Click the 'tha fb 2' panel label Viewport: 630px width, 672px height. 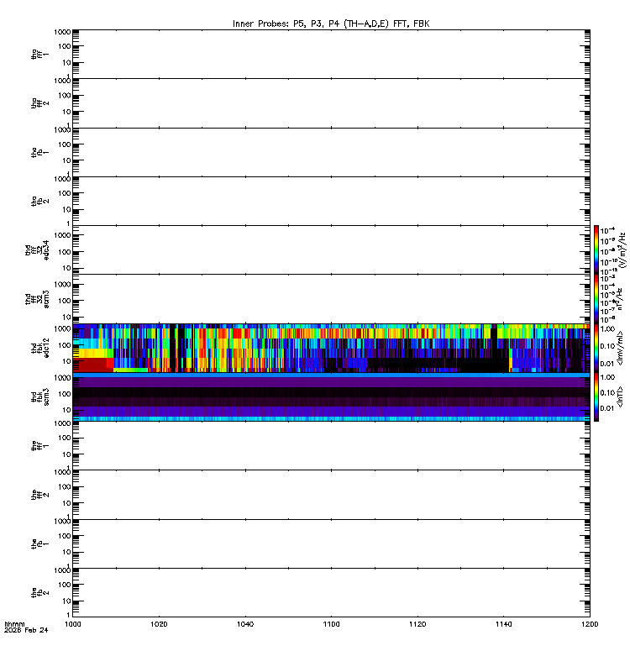(x=39, y=201)
